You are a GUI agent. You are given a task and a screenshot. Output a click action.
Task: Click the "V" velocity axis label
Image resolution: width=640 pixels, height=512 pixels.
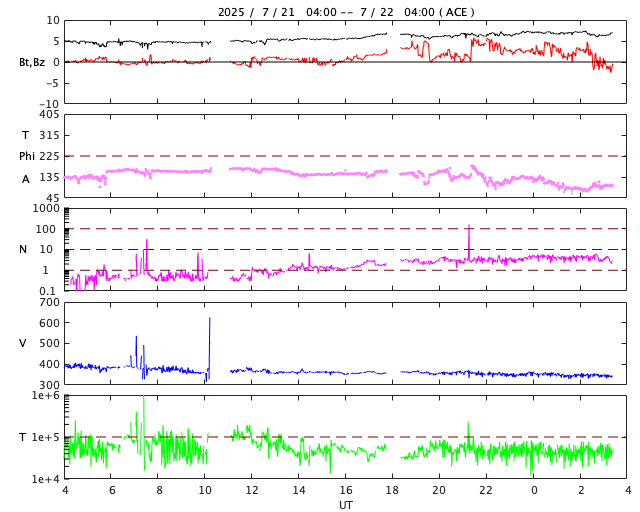(23, 343)
